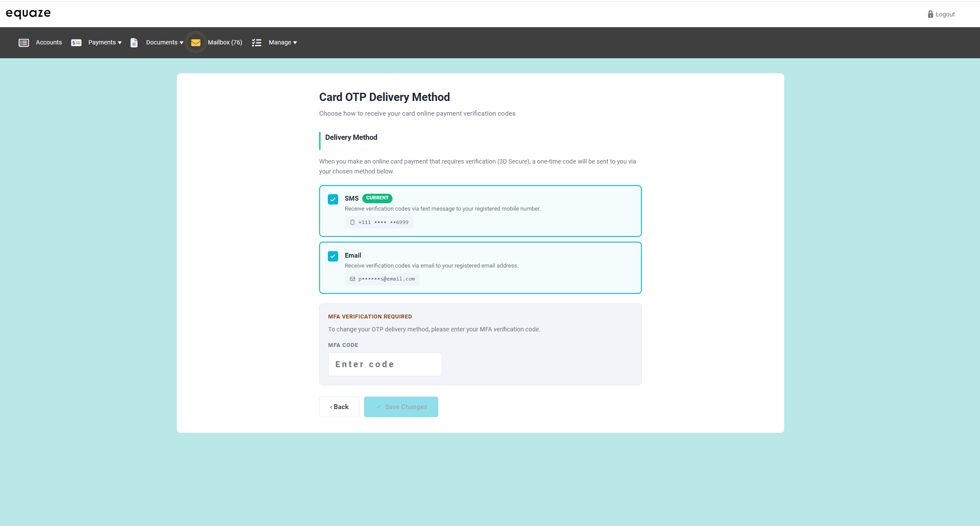The height and width of the screenshot is (526, 980).
Task: Click the Accounts list icon
Action: [24, 43]
